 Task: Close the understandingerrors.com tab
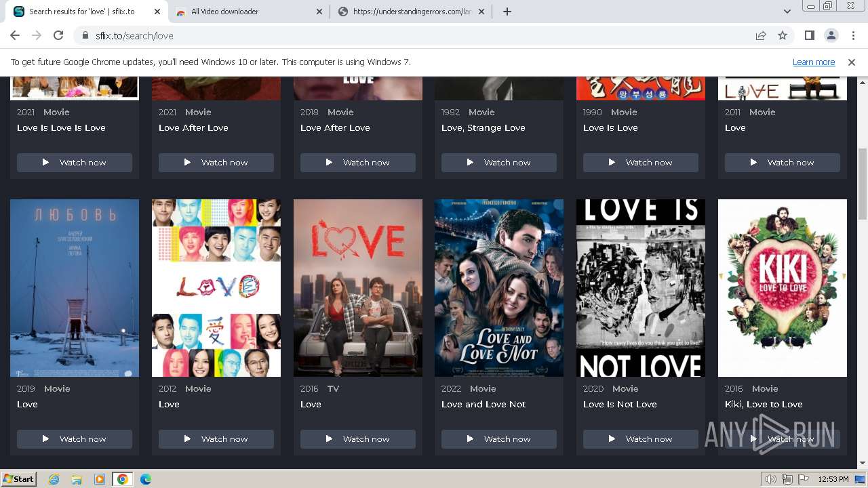[x=481, y=12]
